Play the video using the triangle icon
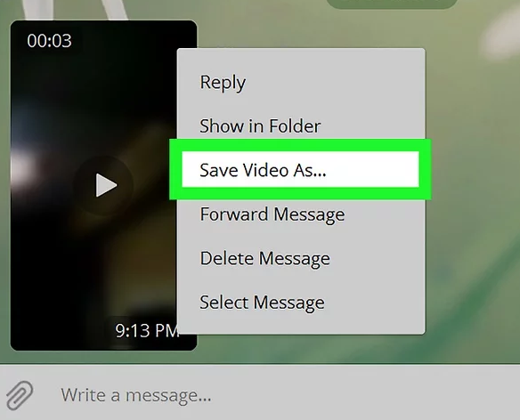Image resolution: width=520 pixels, height=420 pixels. click(x=106, y=185)
